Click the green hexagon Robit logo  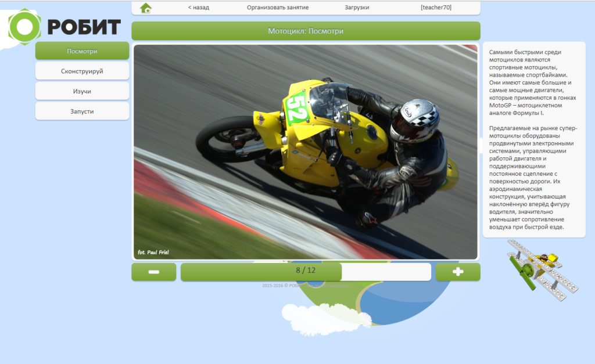[x=24, y=27]
